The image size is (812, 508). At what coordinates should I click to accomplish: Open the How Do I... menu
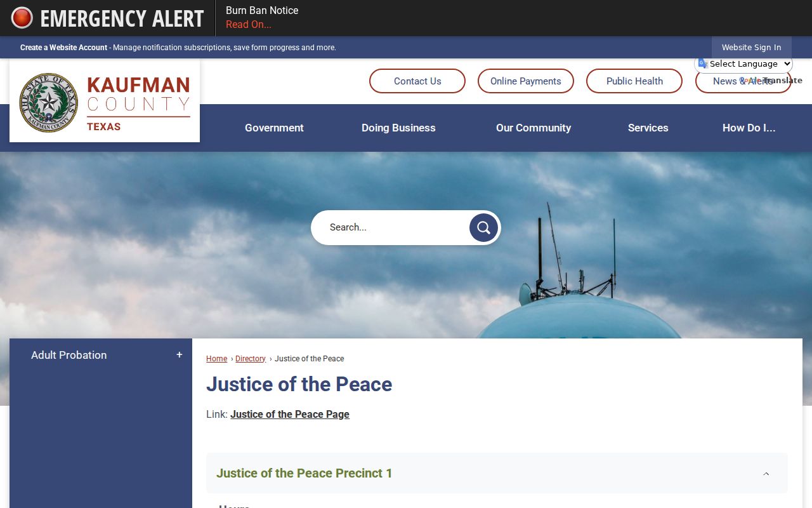[x=749, y=128]
